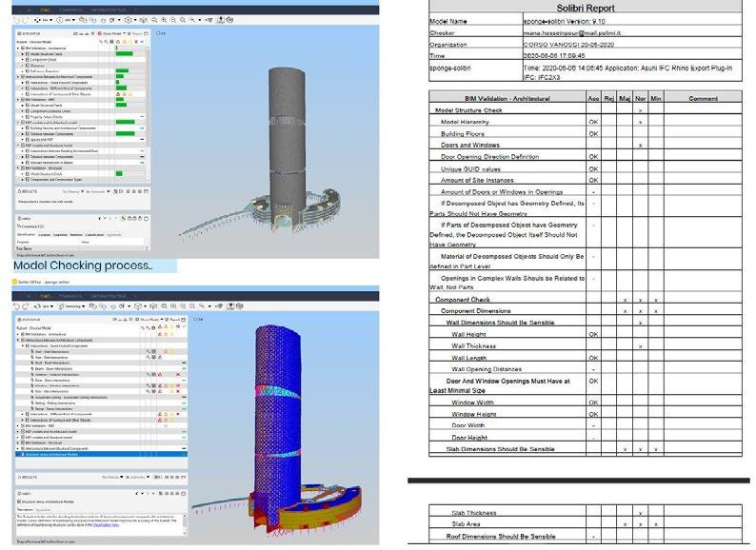Screen dimensions: 756x550
Task: Toggle rejected X filter in upper Checking header
Action: pyautogui.click(x=136, y=42)
